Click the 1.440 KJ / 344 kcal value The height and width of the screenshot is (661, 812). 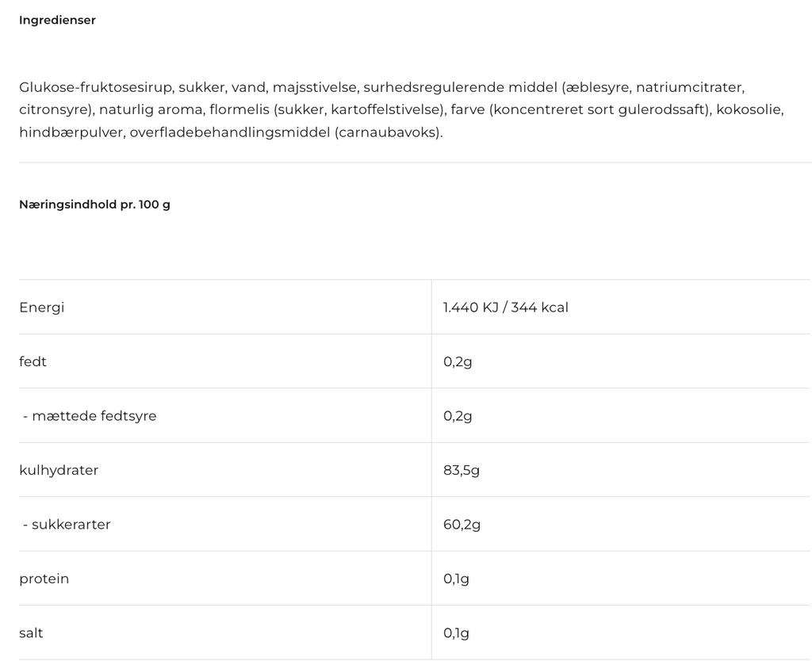tap(505, 308)
